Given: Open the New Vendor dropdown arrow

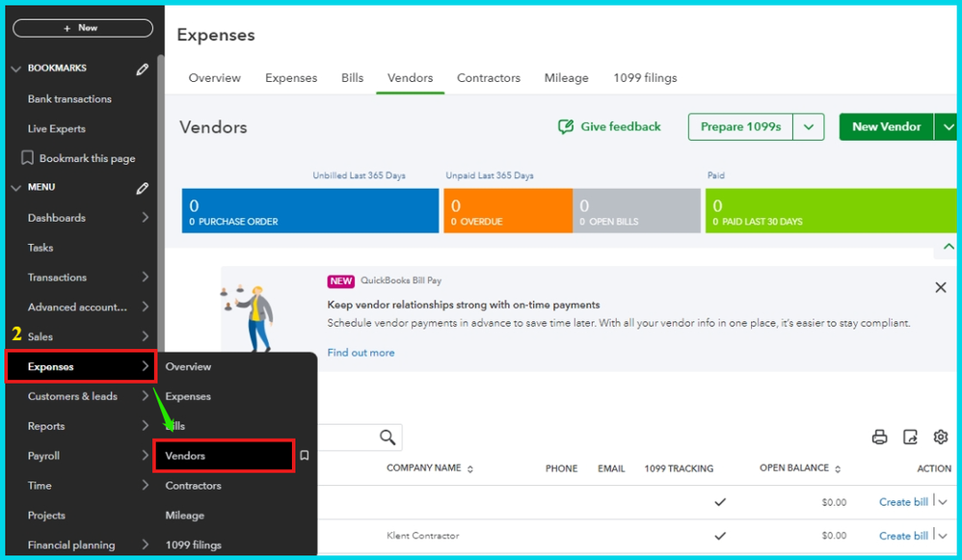Looking at the screenshot, I should point(946,127).
